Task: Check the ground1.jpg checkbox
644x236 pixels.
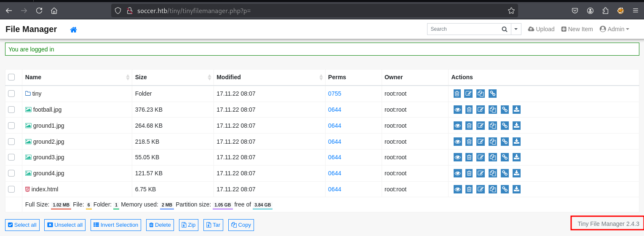Action: (x=11, y=126)
